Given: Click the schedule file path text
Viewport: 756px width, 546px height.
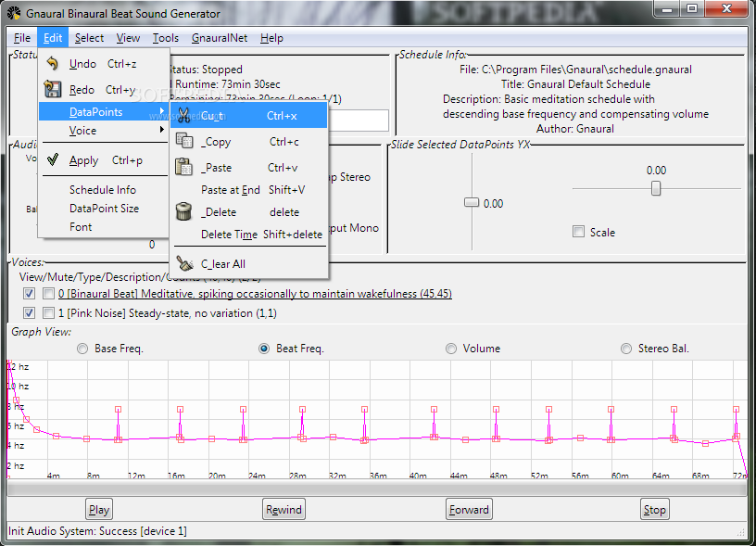Looking at the screenshot, I should pos(575,70).
